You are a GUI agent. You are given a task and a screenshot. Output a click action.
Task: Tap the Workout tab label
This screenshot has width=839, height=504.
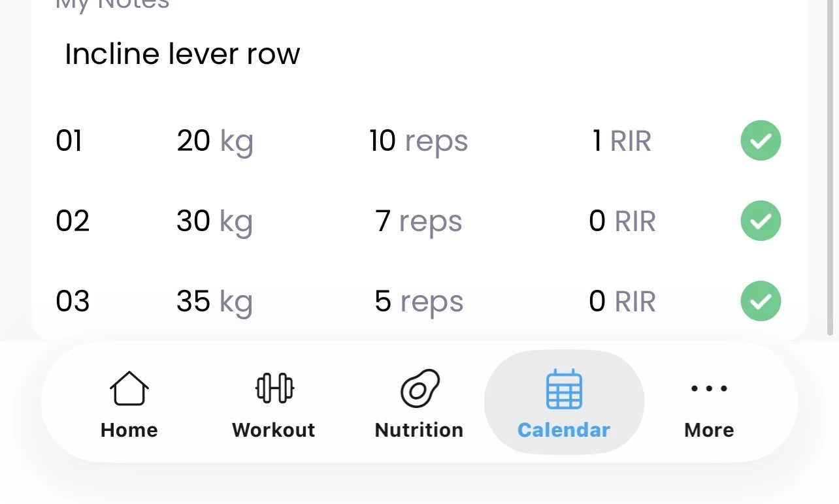click(x=274, y=430)
